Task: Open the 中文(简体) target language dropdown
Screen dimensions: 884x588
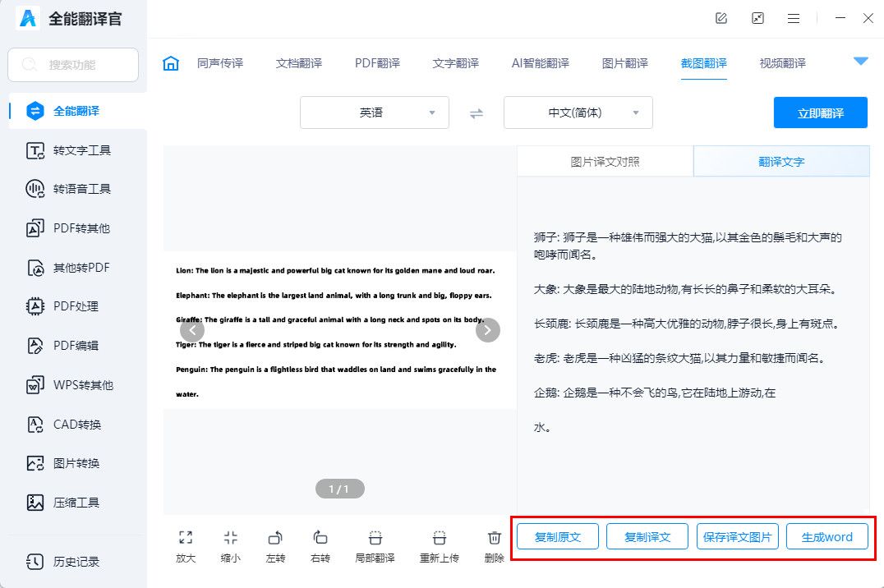Action: click(578, 113)
